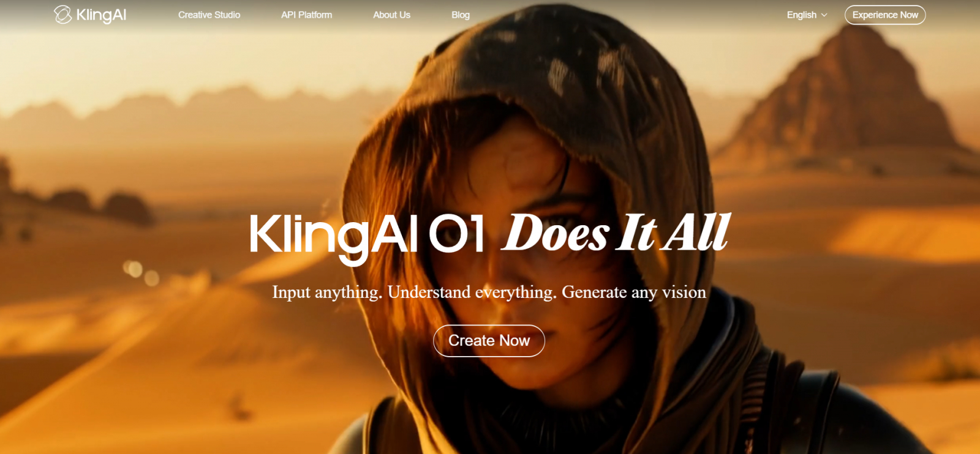This screenshot has width=980, height=454.
Task: Open the About Us menu item
Action: 391,15
